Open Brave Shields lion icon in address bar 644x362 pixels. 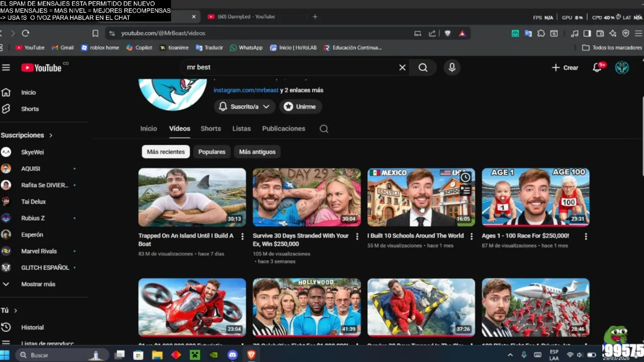pyautogui.click(x=447, y=33)
